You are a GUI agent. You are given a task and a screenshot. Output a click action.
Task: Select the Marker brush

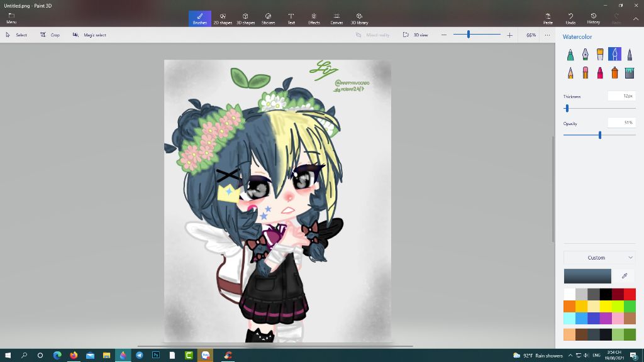(x=570, y=54)
